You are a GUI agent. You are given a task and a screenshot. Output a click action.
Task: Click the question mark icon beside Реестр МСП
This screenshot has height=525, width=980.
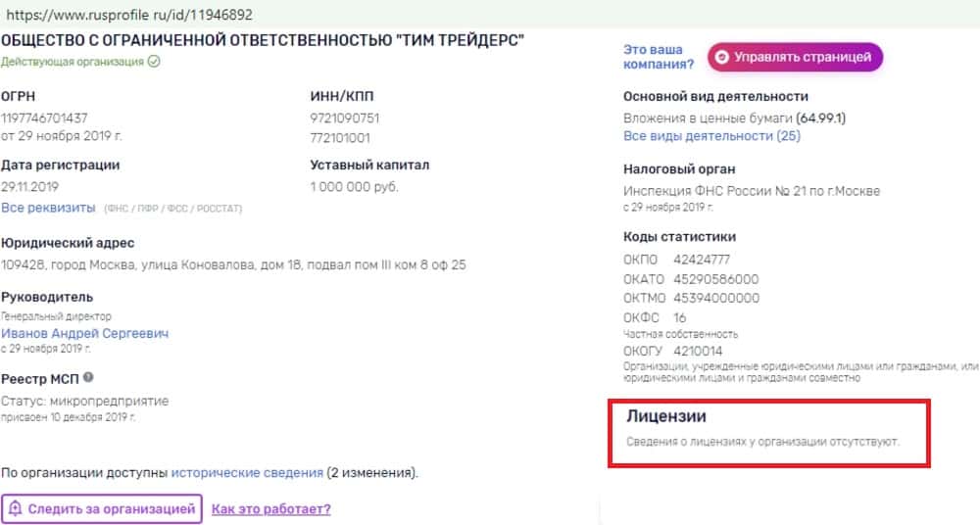click(88, 377)
